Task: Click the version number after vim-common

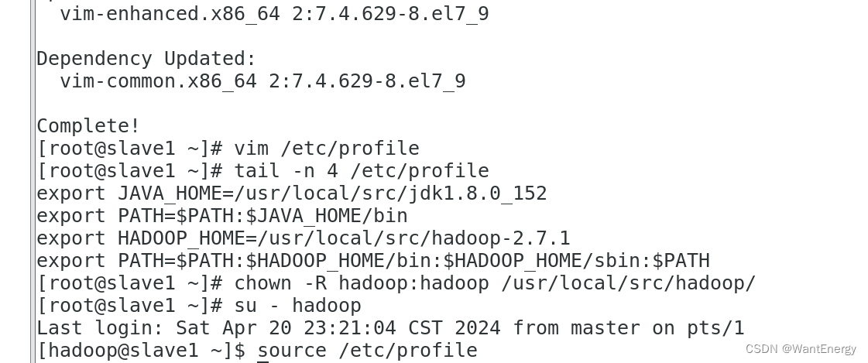Action: 367,81
